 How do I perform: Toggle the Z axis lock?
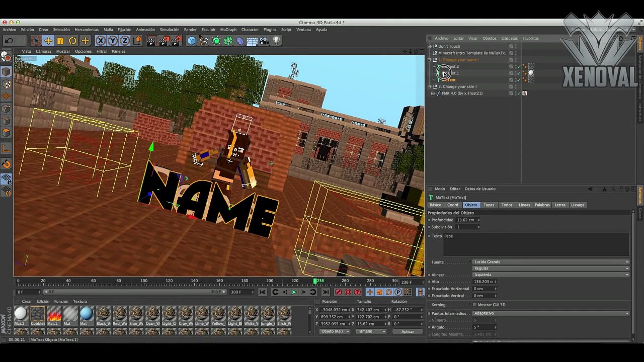[x=125, y=41]
